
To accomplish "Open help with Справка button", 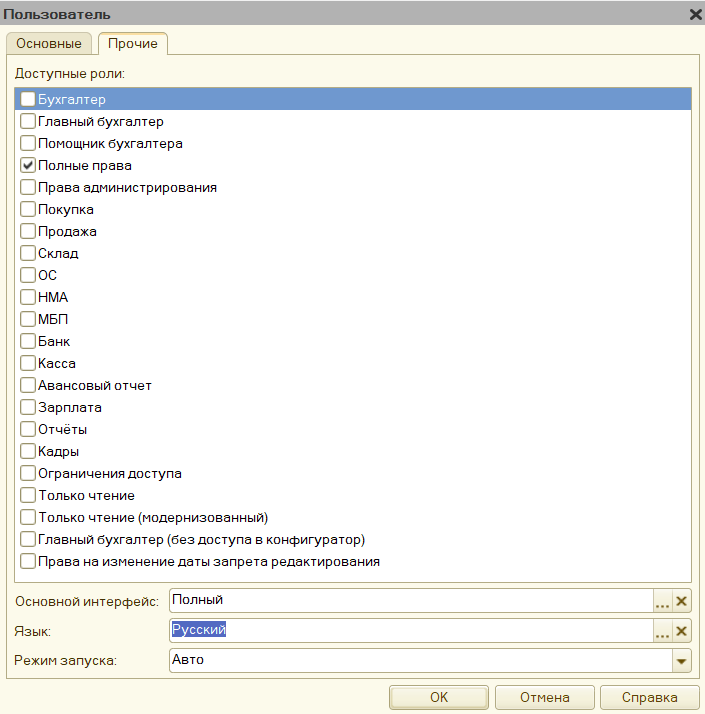I will click(649, 698).
